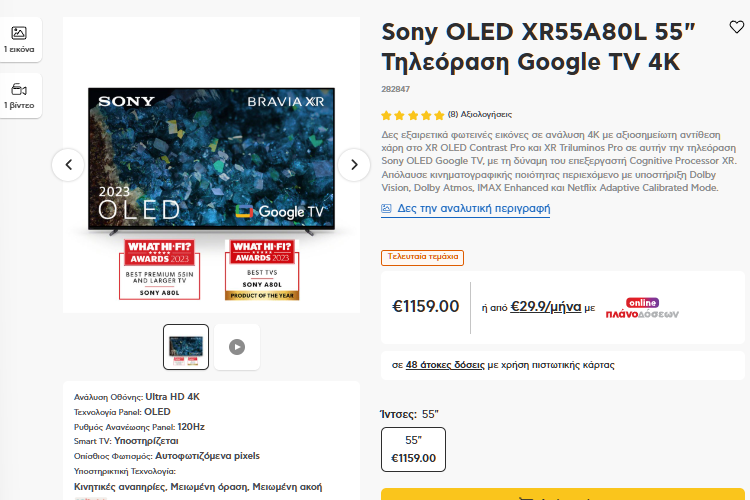The image size is (750, 500).
Task: Show previous product image arrow
Action: 68,165
